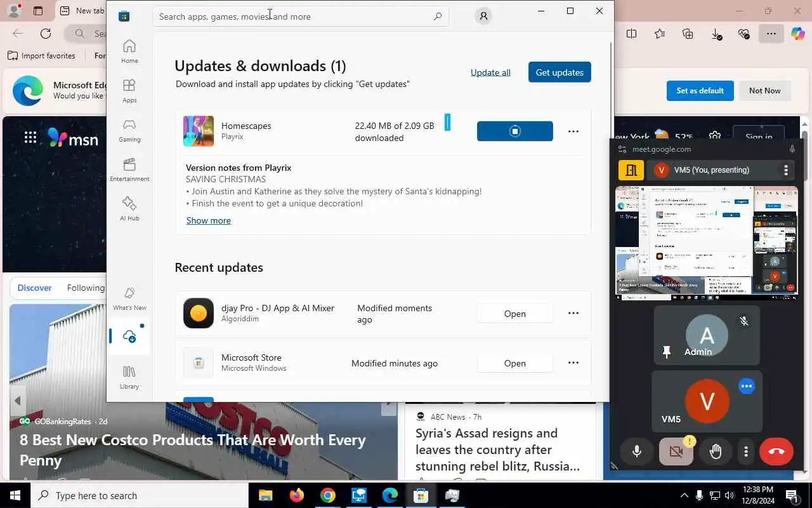Open Gaming section in Store sidebar
812x508 pixels.
pos(129,130)
